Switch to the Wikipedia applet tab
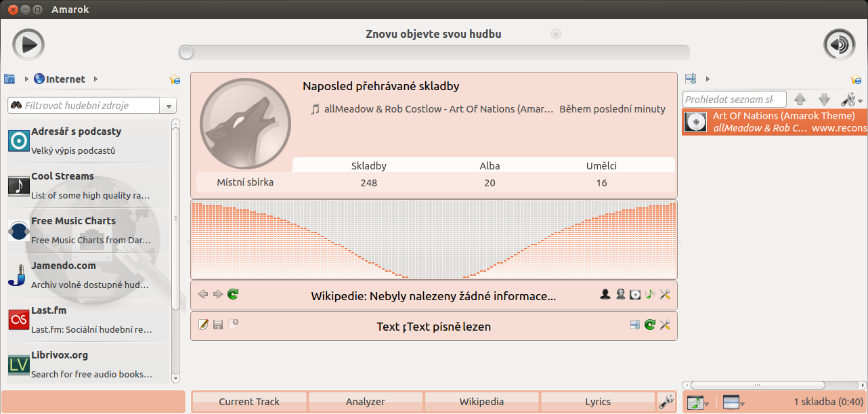Viewport: 868px width, 414px height. [x=481, y=402]
